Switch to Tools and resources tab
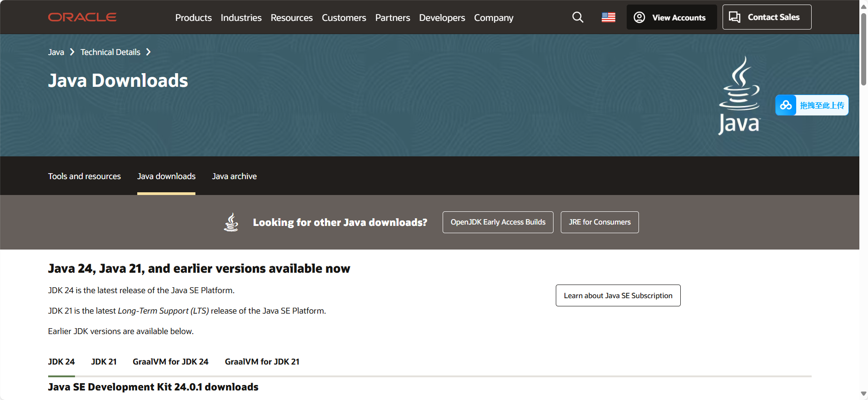 85,176
